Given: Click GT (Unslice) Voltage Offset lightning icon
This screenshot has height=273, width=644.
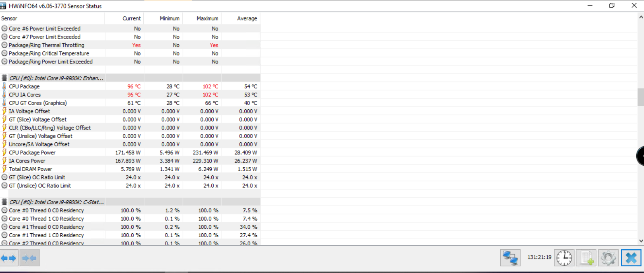Looking at the screenshot, I should pyautogui.click(x=4, y=136).
